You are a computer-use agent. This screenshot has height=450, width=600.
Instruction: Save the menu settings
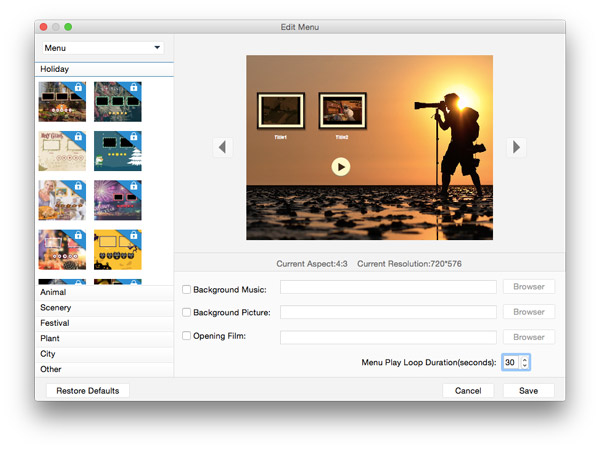tap(528, 391)
